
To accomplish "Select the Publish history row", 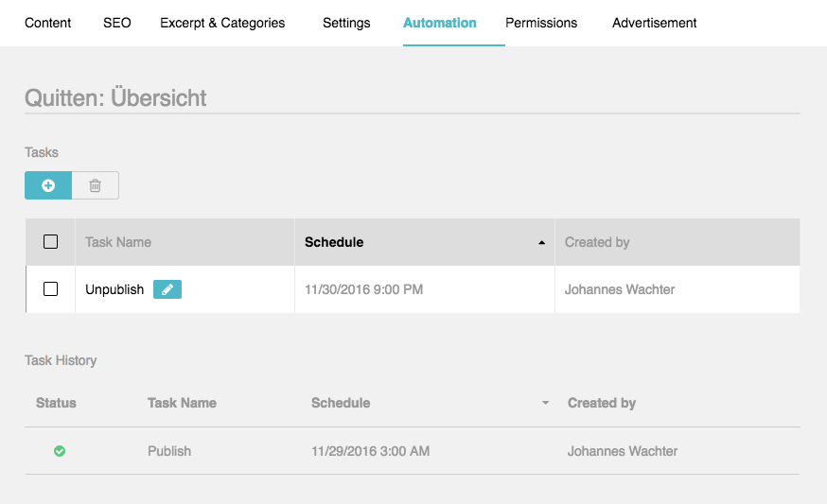I will (413, 451).
